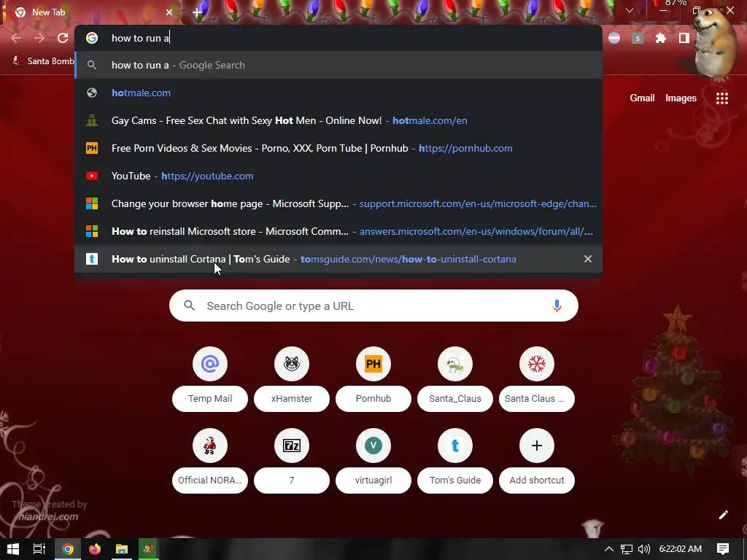
Task: Click the taskbar clock 6:22:02 AM
Action: (x=680, y=549)
